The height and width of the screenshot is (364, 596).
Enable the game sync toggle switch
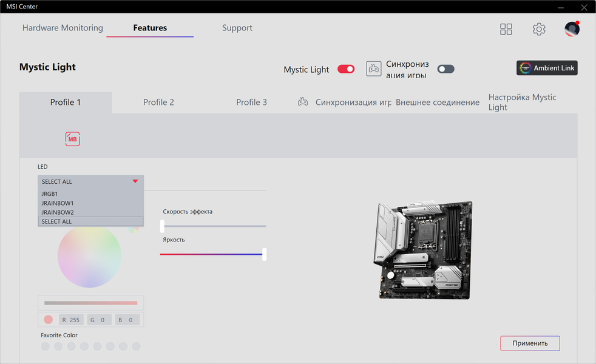point(445,69)
